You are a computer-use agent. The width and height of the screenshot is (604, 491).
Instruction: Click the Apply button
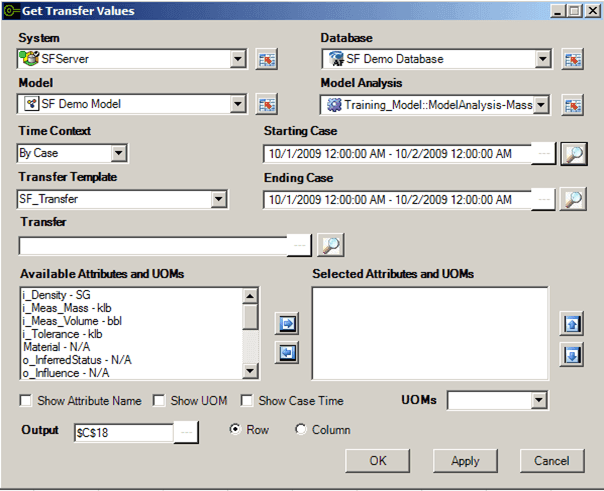click(x=465, y=461)
